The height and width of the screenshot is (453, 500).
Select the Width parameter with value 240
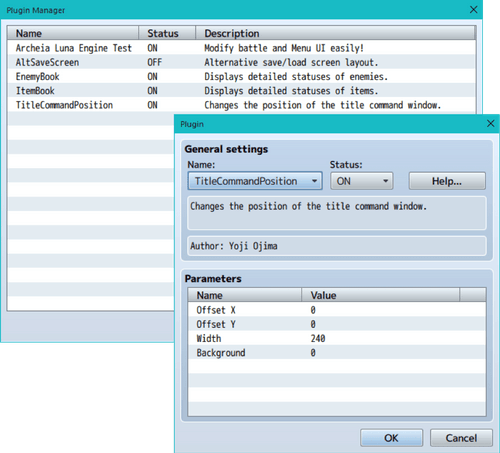point(337,338)
